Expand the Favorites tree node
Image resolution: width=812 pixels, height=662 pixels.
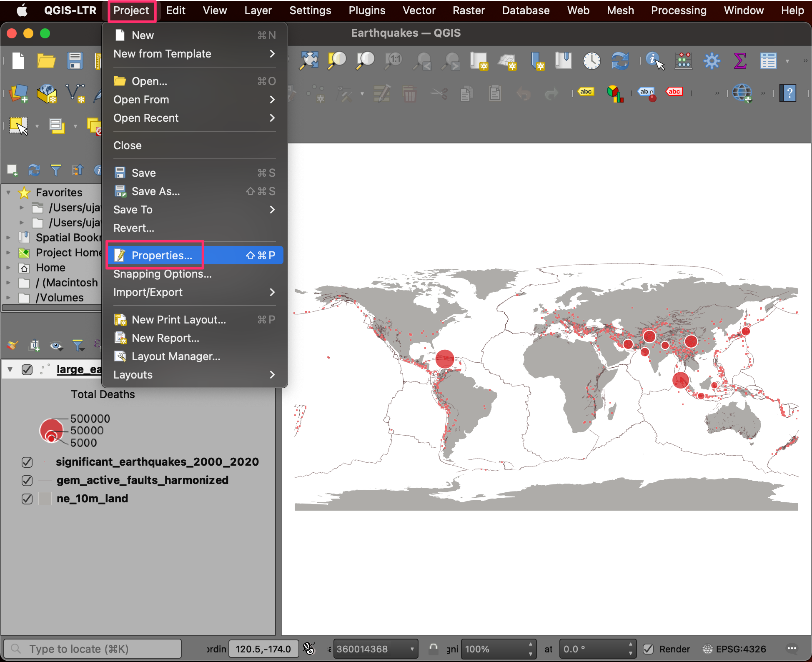point(8,193)
